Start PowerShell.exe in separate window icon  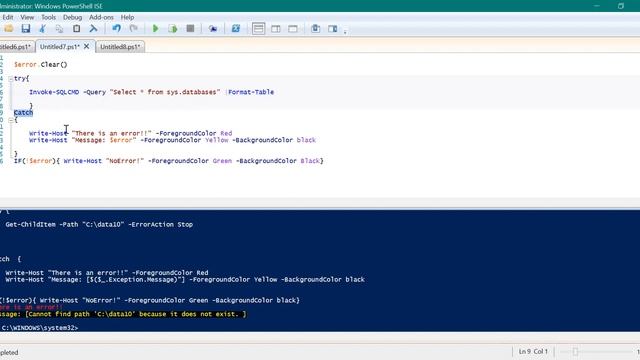click(x=236, y=29)
